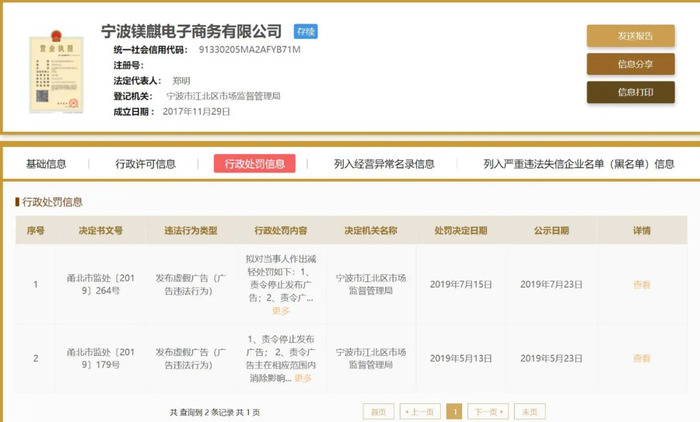Screen dimensions: 700x422
Task: Click document number 甬北市监处〔2019〕264号
Action: [x=100, y=284]
